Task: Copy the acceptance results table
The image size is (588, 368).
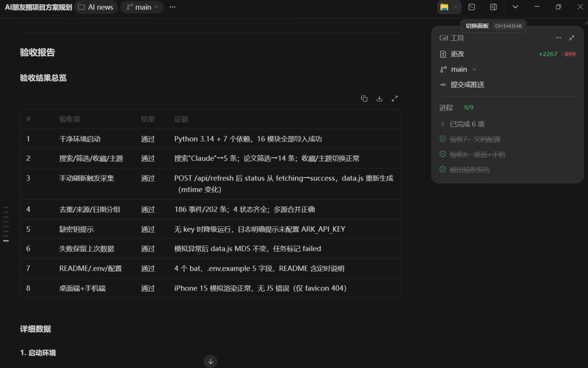Action: 364,99
